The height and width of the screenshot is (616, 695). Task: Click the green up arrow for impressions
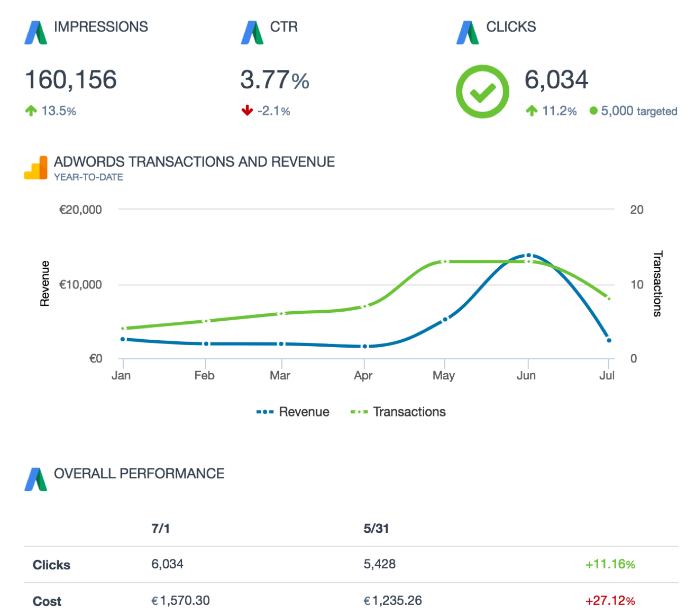pyautogui.click(x=31, y=111)
